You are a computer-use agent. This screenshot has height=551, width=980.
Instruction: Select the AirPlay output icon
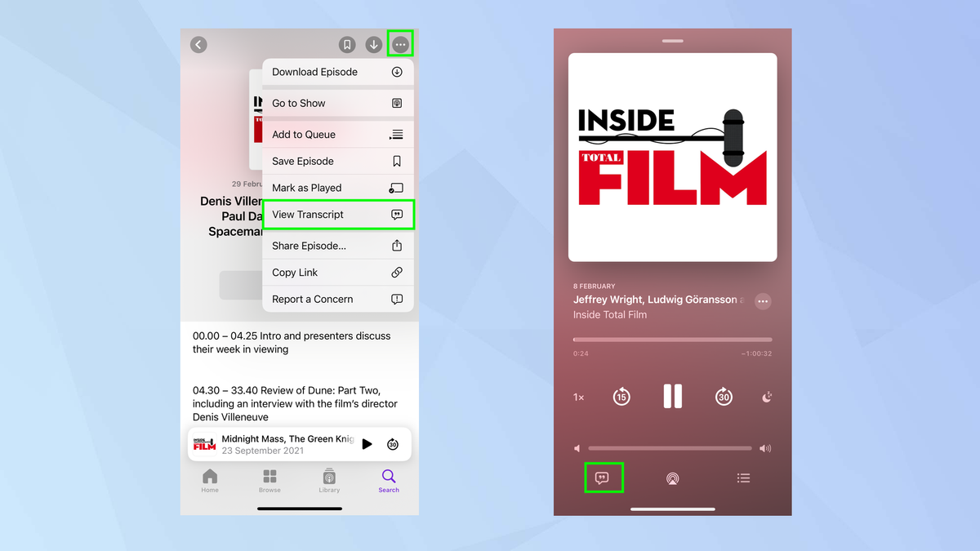pos(673,478)
